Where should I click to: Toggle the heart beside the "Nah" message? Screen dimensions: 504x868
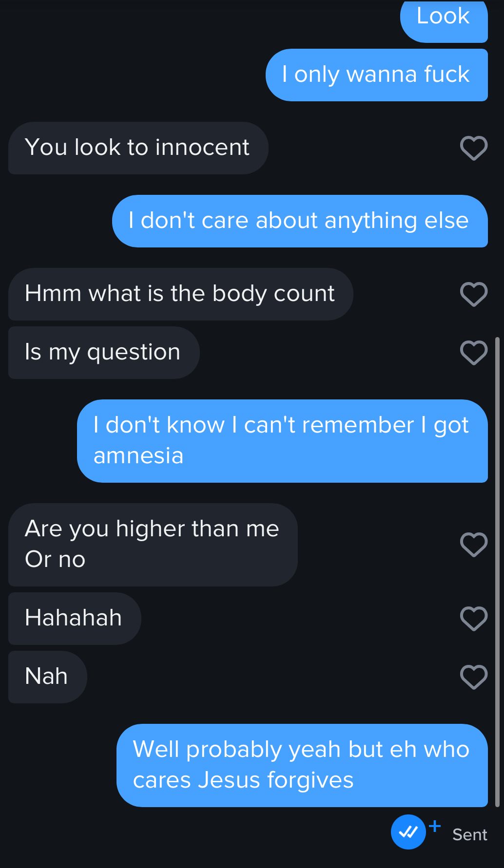(474, 677)
